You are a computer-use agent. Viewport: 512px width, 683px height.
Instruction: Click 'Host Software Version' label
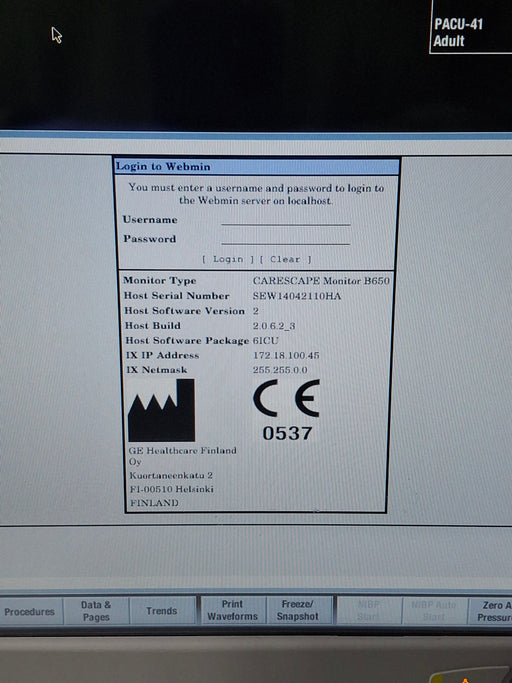(185, 311)
